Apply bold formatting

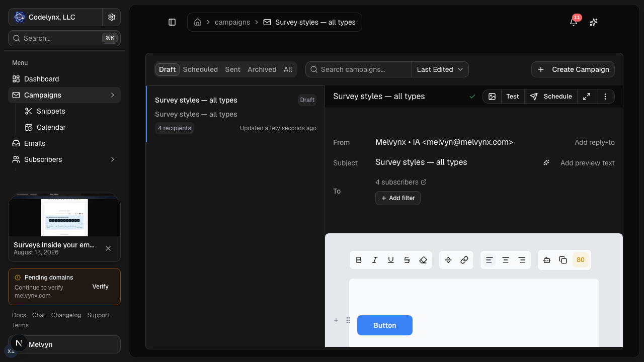(359, 260)
